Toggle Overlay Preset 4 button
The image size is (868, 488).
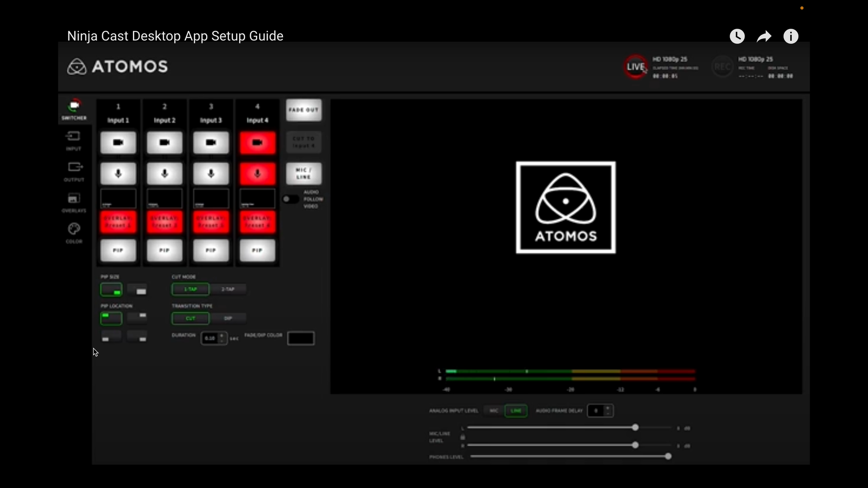(x=257, y=222)
